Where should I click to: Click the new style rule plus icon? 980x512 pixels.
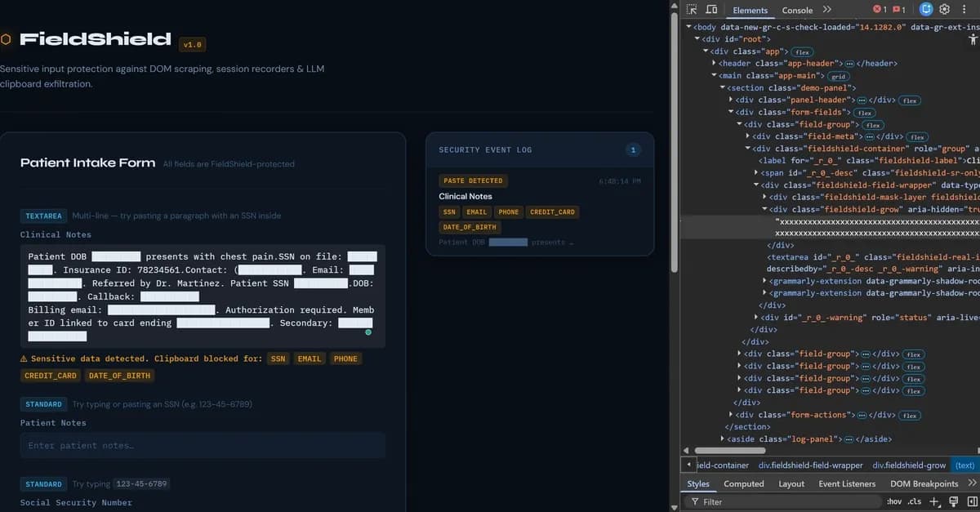tap(933, 501)
